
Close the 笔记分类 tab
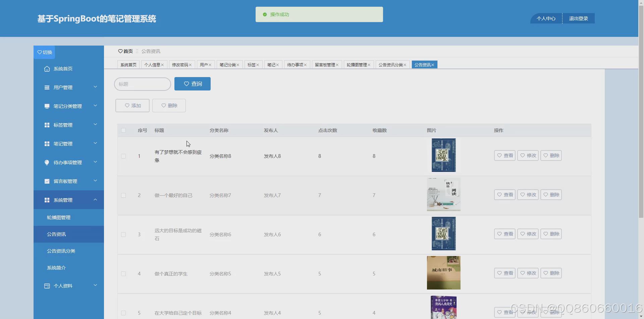pos(238,65)
